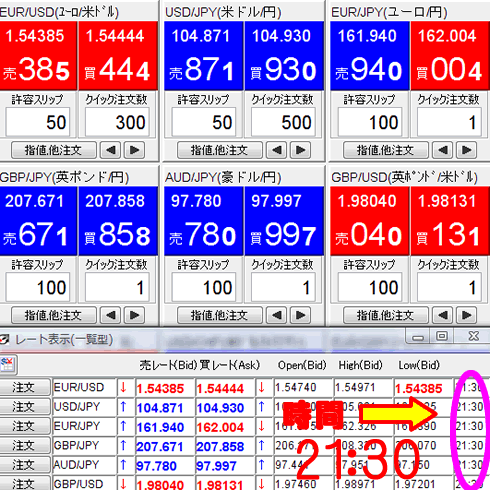The width and height of the screenshot is (490, 490).
Task: Click the left arrow in EUR/JPY panel
Action: (x=442, y=150)
